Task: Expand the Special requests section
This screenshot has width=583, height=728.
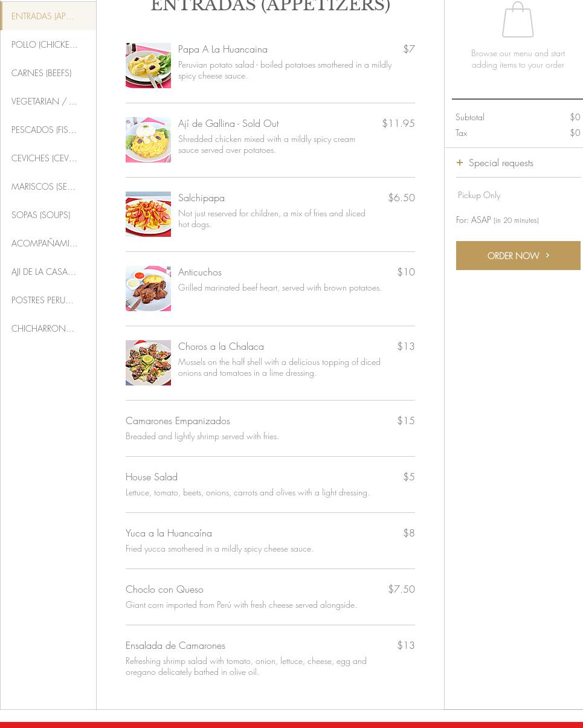Action: 501,163
